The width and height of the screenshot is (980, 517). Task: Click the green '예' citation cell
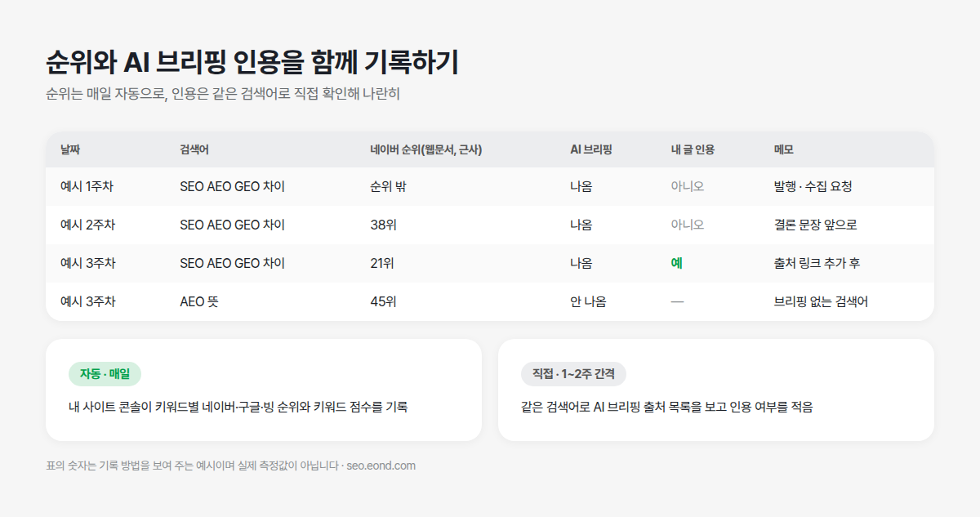[x=676, y=263]
